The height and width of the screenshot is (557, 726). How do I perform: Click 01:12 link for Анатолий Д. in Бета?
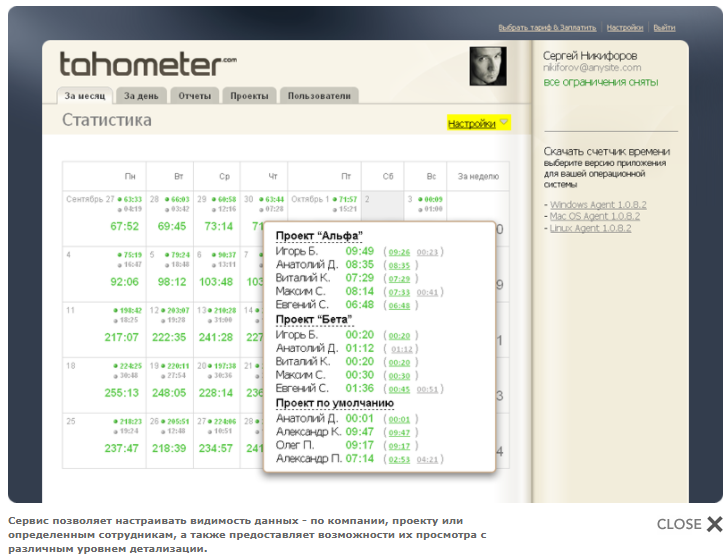[401, 350]
